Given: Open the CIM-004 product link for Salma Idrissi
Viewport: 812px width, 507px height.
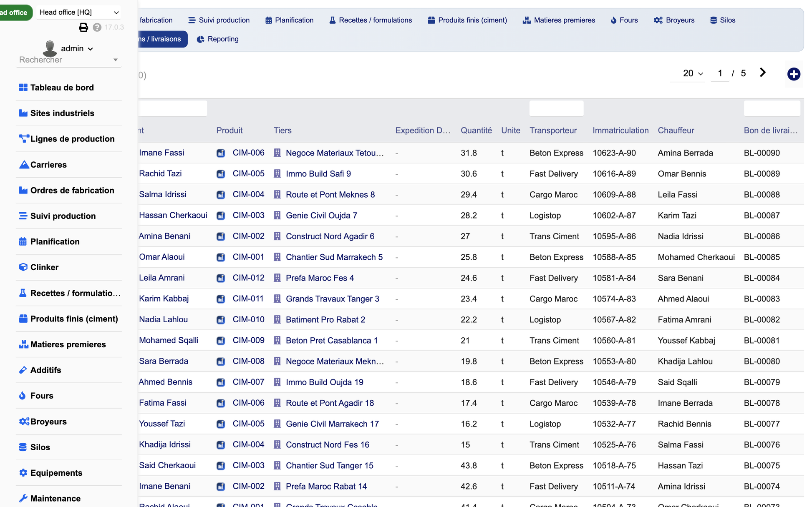Looking at the screenshot, I should click(x=249, y=194).
